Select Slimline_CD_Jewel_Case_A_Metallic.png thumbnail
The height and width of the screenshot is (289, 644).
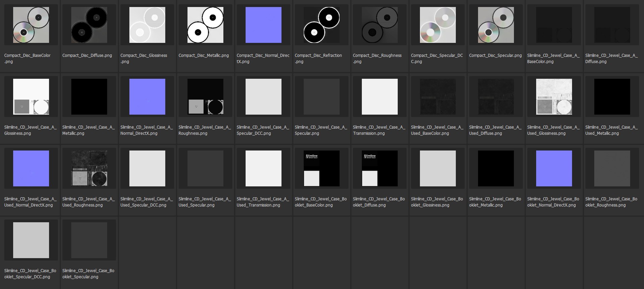coord(89,97)
